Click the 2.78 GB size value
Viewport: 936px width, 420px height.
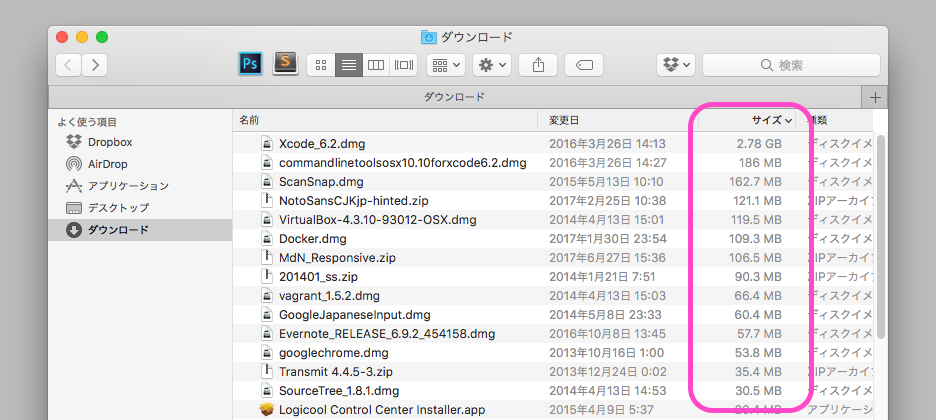click(759, 144)
